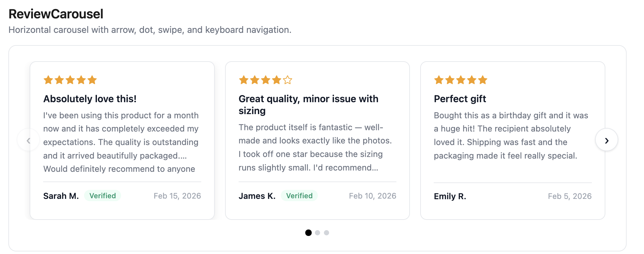Click the date Feb 15, 2026
The height and width of the screenshot is (254, 644).
click(x=178, y=195)
